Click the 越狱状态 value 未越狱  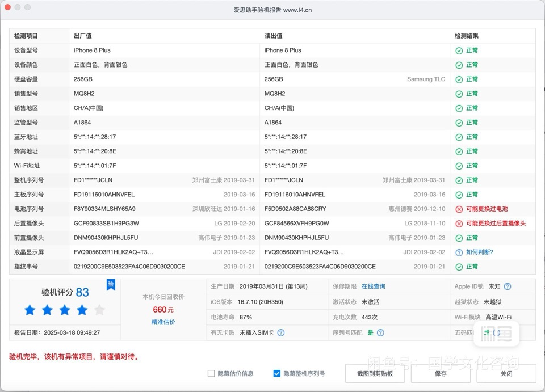click(x=493, y=302)
